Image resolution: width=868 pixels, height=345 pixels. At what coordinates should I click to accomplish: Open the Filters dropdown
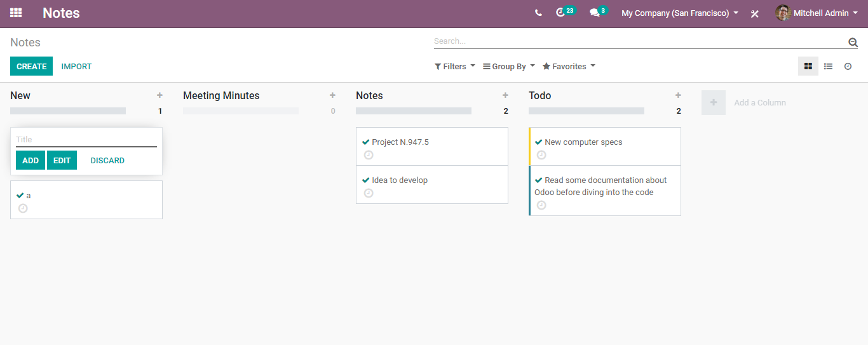(x=455, y=66)
